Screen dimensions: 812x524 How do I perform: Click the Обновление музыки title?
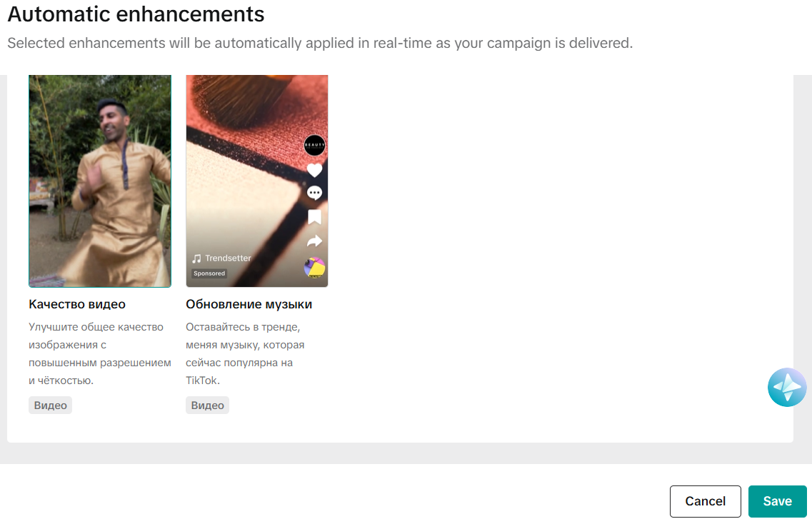coord(249,304)
